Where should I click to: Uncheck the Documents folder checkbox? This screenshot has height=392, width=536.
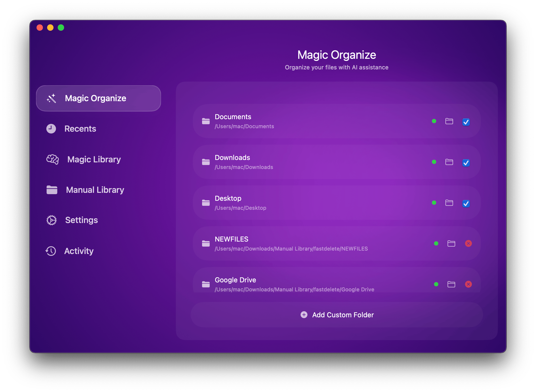click(466, 122)
